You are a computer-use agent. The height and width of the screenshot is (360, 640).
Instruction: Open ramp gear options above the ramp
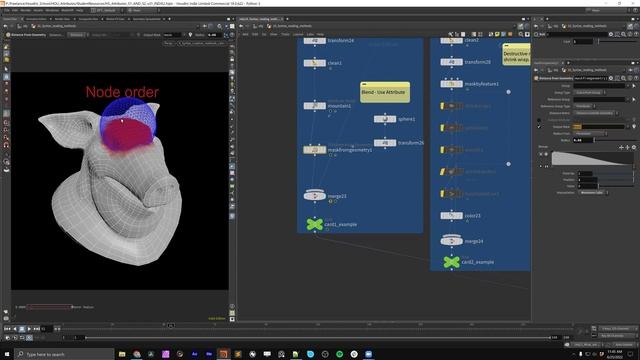634,147
